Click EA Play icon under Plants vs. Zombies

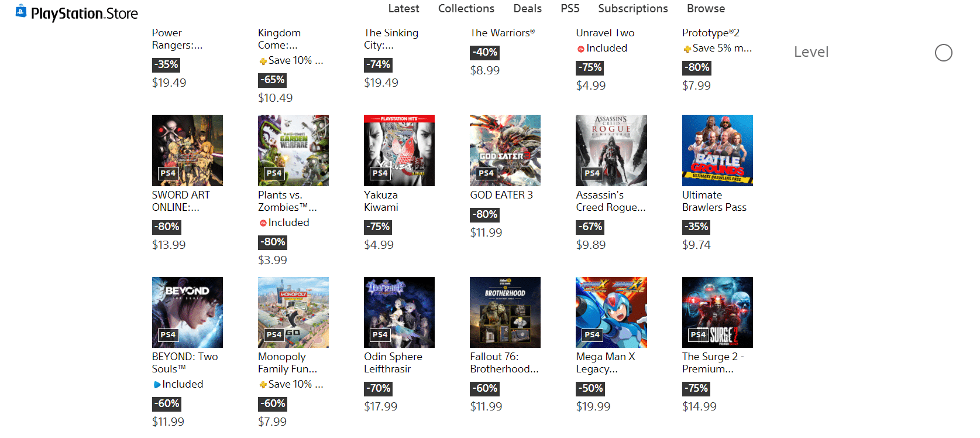263,223
